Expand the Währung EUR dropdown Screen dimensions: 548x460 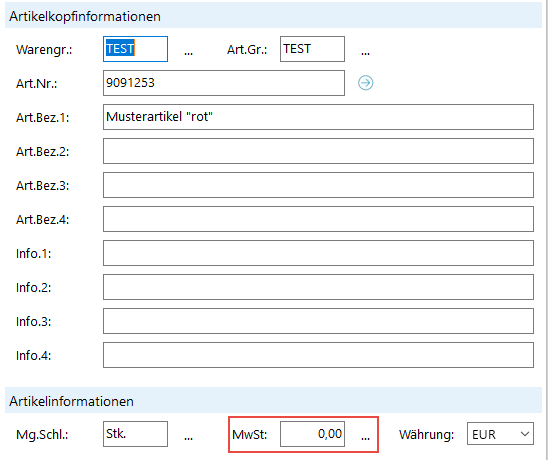[x=500, y=434]
